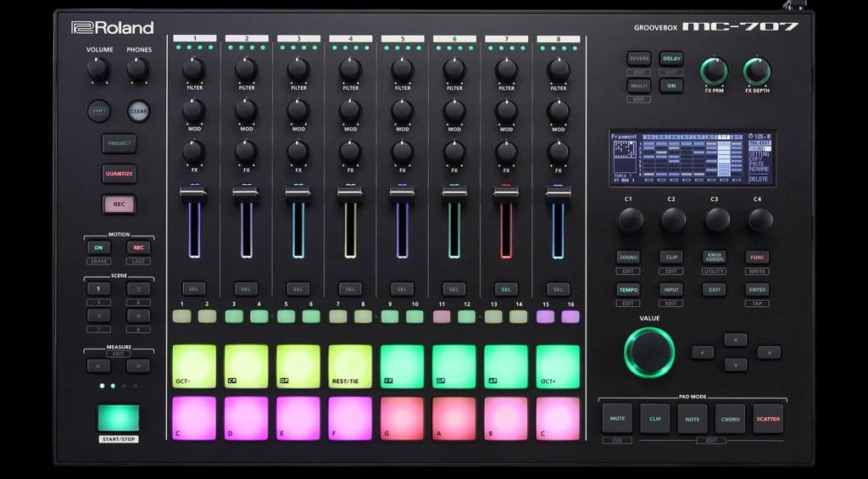The height and width of the screenshot is (479, 868).
Task: Click the C4 control knob
Action: click(760, 220)
